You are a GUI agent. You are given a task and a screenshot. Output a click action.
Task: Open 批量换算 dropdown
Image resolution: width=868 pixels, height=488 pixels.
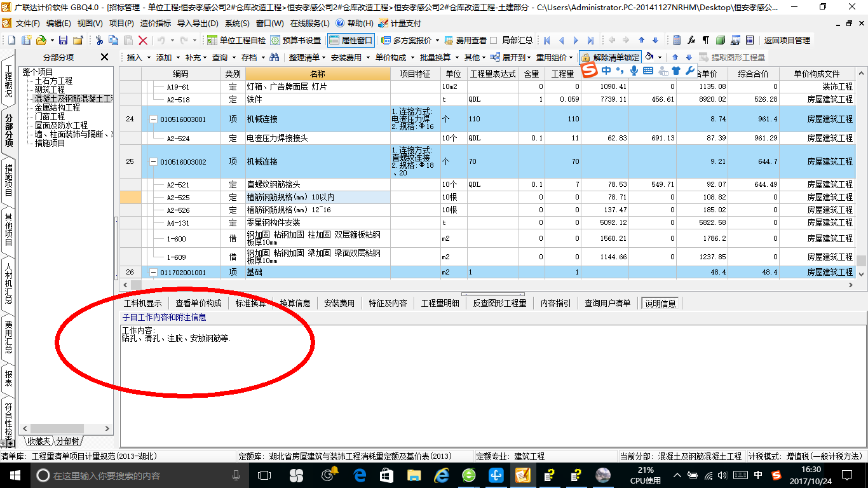439,57
